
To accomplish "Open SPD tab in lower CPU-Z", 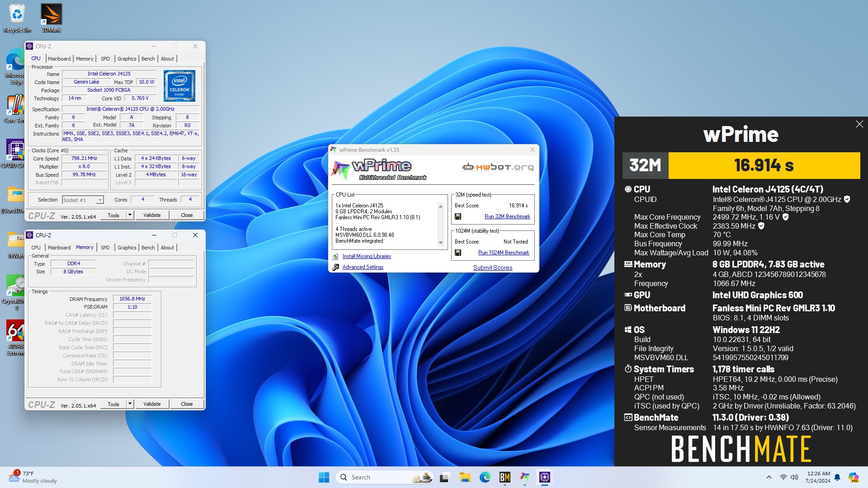I will [105, 248].
